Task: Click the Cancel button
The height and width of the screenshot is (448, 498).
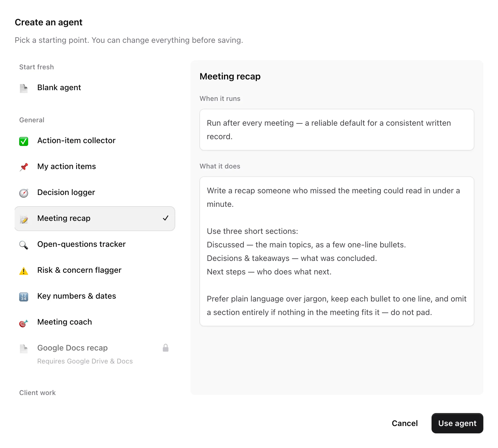Action: (404, 423)
